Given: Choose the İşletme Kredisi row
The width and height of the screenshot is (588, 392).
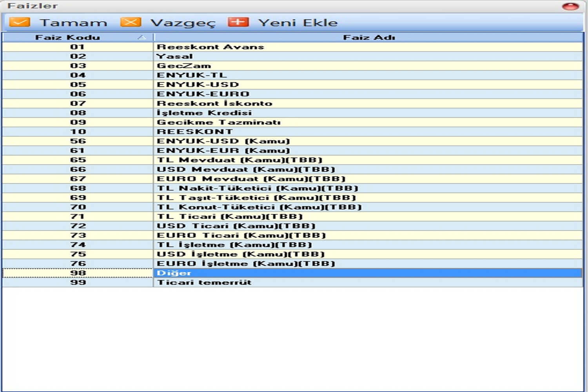Looking at the screenshot, I should [204, 113].
